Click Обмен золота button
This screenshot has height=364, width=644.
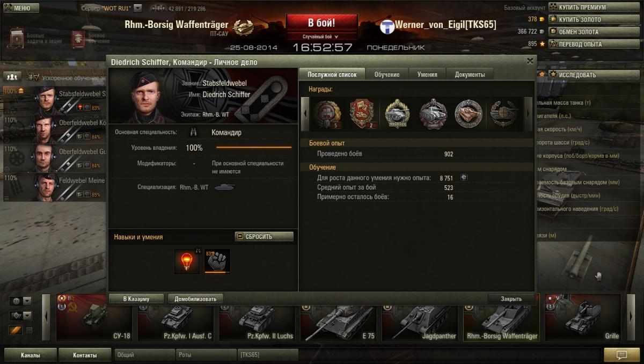tap(594, 32)
